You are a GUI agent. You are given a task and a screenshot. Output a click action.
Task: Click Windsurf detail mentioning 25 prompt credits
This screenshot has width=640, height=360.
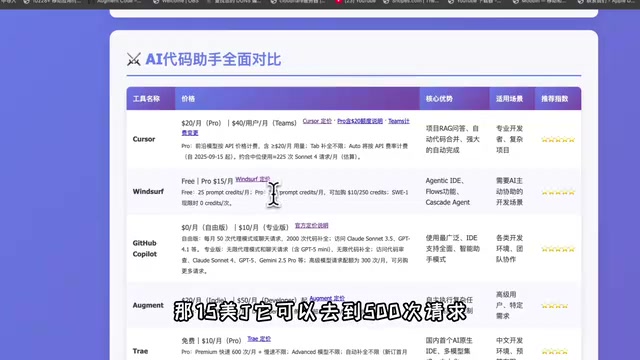click(294, 198)
